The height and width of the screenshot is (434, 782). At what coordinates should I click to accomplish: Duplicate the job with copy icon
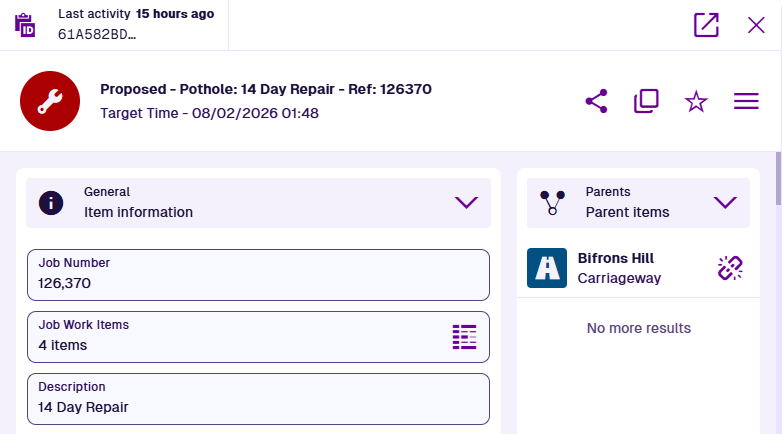(646, 101)
